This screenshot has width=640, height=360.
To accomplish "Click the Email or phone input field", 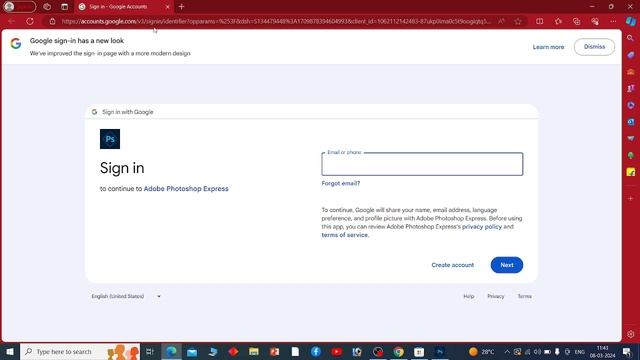I will (x=422, y=164).
